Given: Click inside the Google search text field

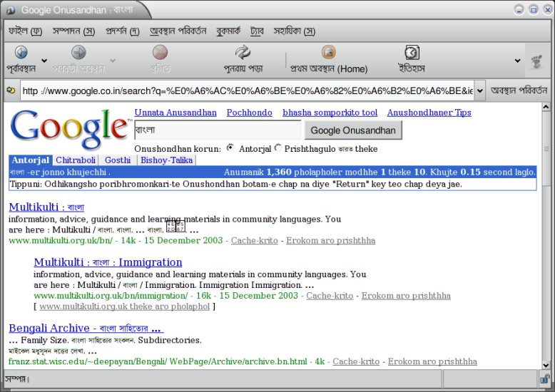Looking at the screenshot, I should click(217, 130).
